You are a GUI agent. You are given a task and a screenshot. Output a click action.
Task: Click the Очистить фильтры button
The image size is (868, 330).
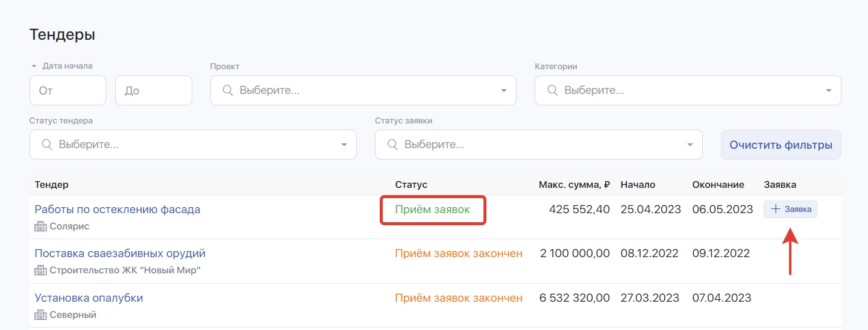[x=781, y=145]
